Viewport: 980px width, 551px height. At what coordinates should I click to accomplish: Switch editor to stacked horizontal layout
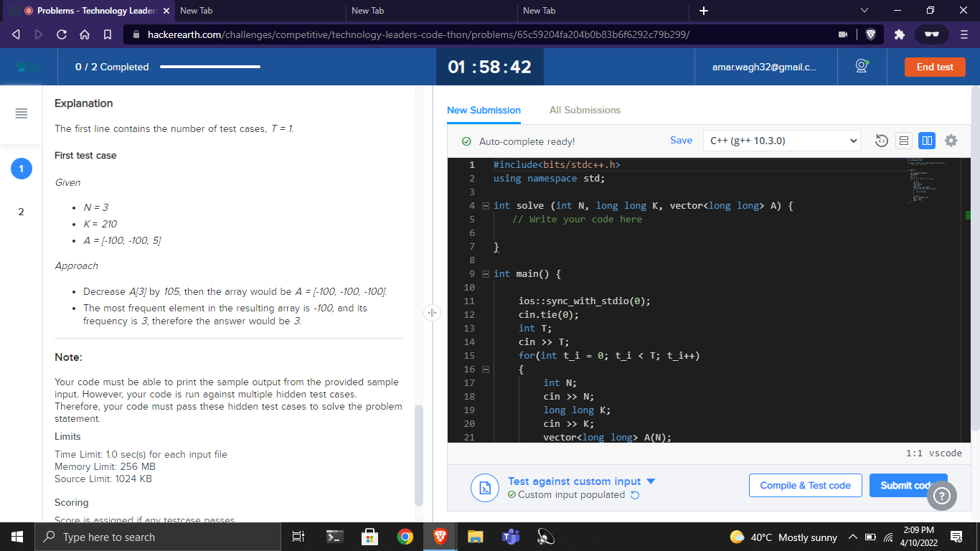pyautogui.click(x=905, y=141)
